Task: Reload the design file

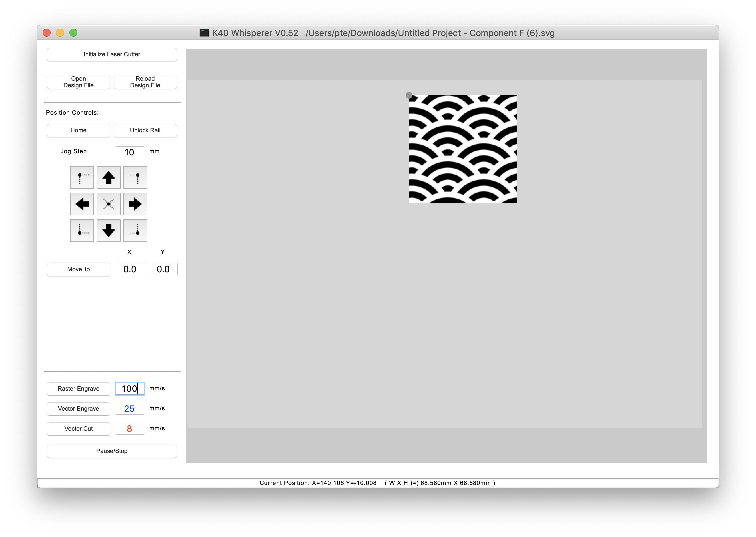Action: click(145, 82)
